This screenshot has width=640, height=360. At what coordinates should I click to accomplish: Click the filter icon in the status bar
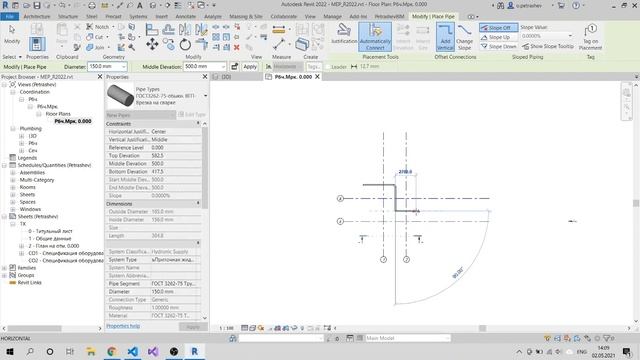[x=607, y=338]
